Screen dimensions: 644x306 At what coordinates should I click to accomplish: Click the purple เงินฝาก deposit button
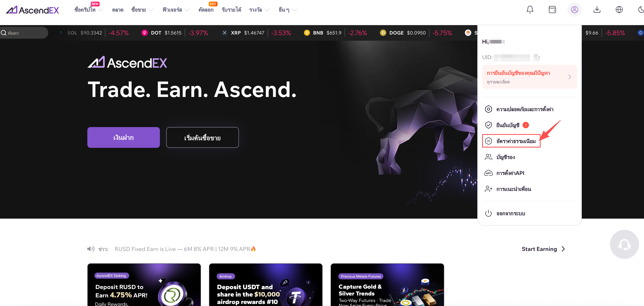pos(123,137)
